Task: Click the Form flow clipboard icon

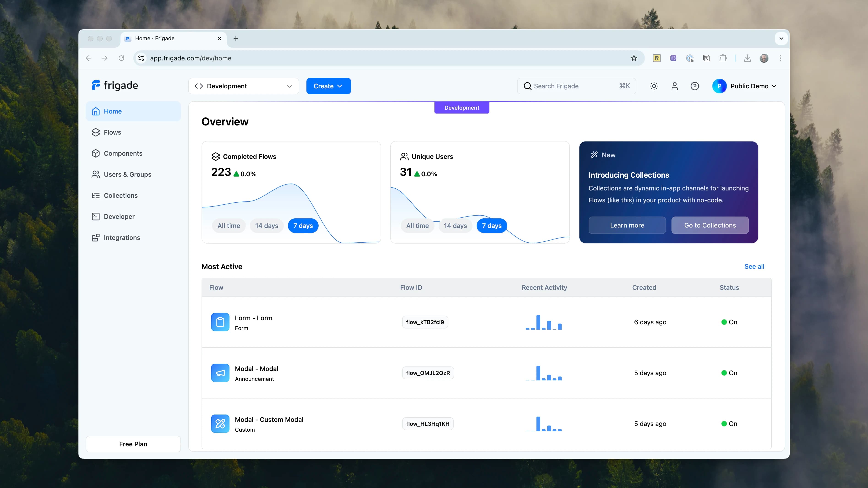Action: [220, 322]
